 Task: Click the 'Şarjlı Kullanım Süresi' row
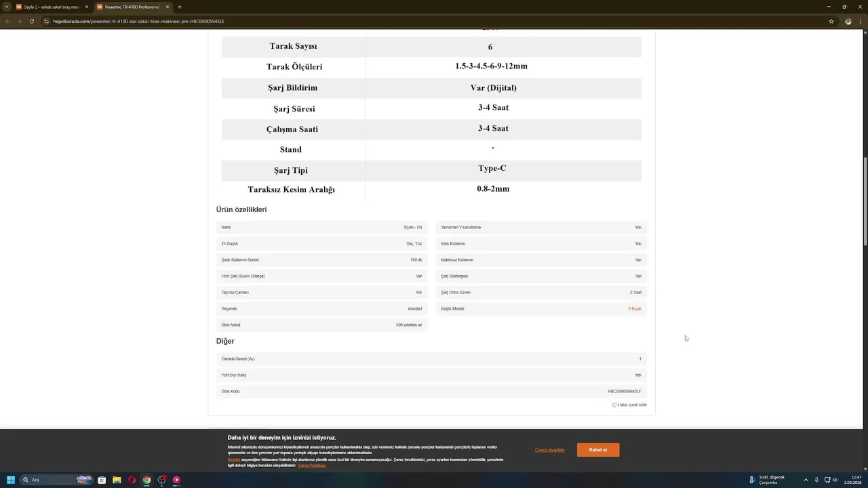(321, 260)
